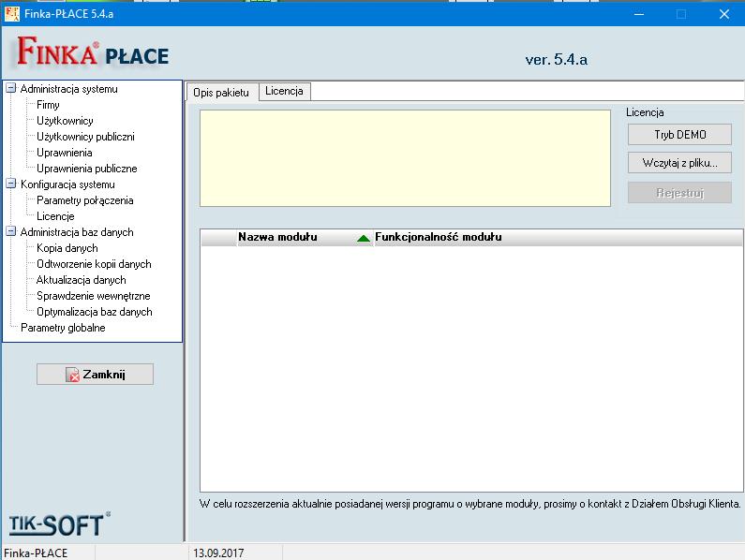Collapse the Administracja systemu tree node
Screen dimensions: 745x560
(11, 88)
